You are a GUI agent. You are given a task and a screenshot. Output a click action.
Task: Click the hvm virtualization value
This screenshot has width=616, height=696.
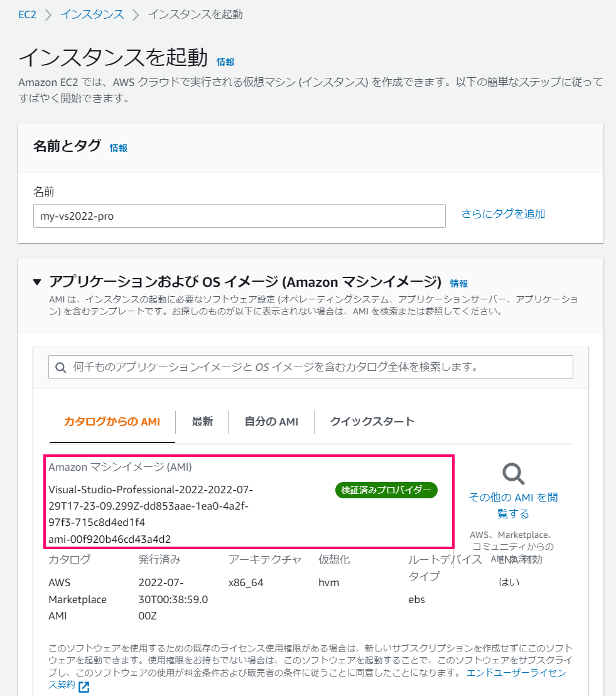(x=328, y=583)
